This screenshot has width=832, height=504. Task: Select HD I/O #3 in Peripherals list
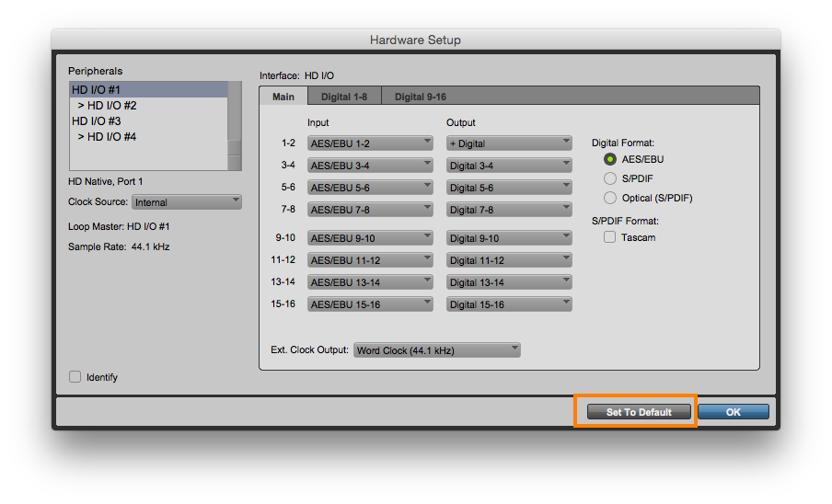click(97, 121)
